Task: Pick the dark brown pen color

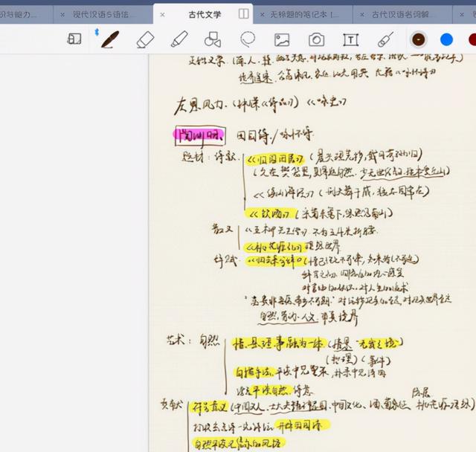Action: (418, 39)
